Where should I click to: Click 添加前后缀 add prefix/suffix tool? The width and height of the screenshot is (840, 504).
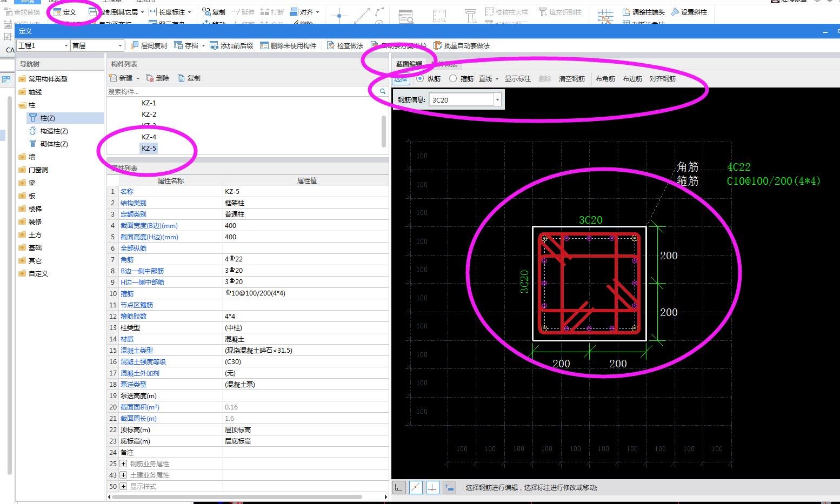click(231, 46)
